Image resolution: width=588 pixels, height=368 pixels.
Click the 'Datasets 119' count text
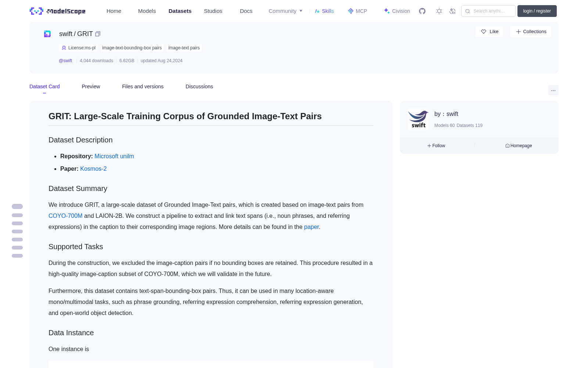coord(469,125)
